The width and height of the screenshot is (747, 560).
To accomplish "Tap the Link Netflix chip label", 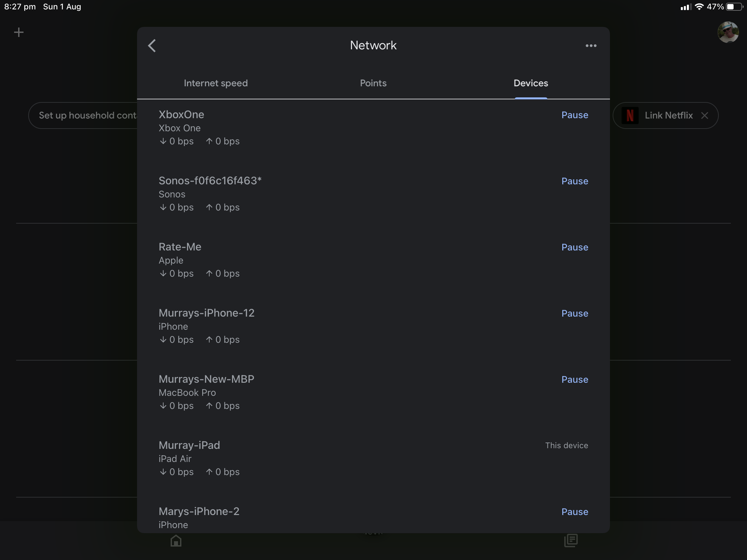I will point(669,115).
